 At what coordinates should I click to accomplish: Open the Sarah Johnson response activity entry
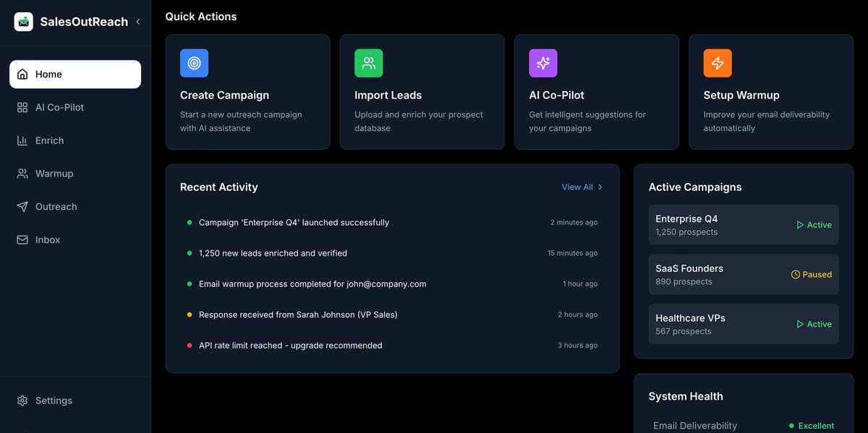(x=298, y=314)
